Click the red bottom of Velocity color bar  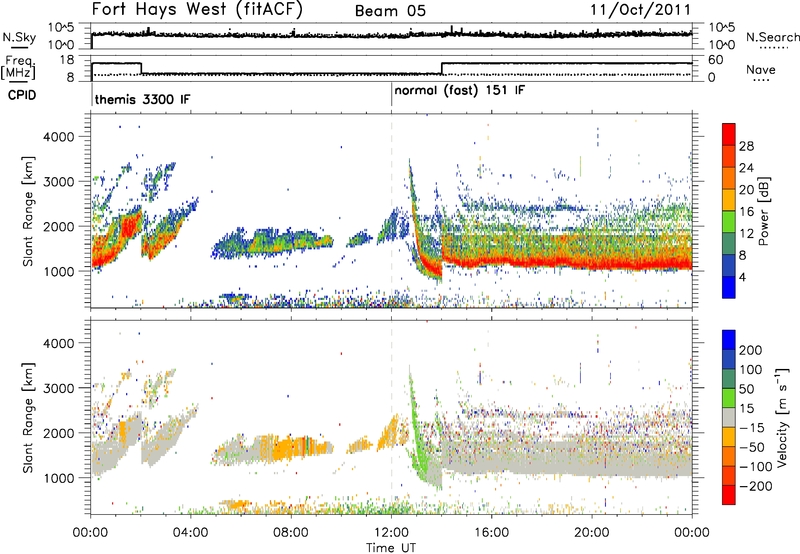[x=729, y=495]
